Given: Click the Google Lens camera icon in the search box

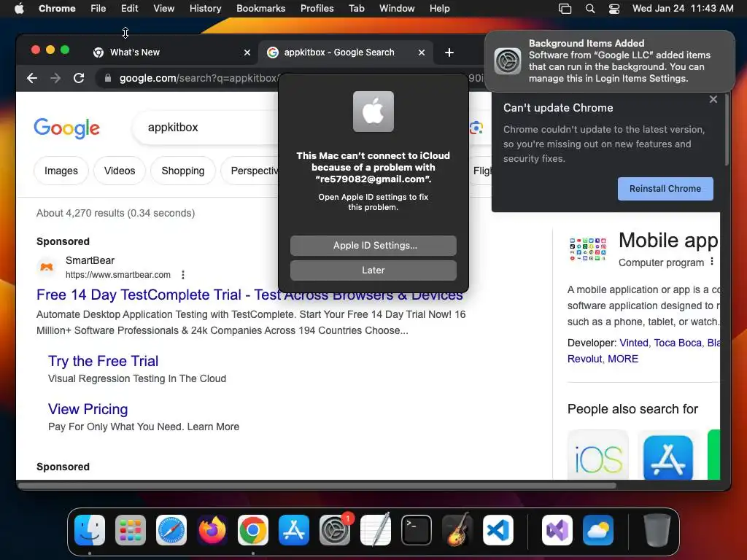Looking at the screenshot, I should point(476,128).
